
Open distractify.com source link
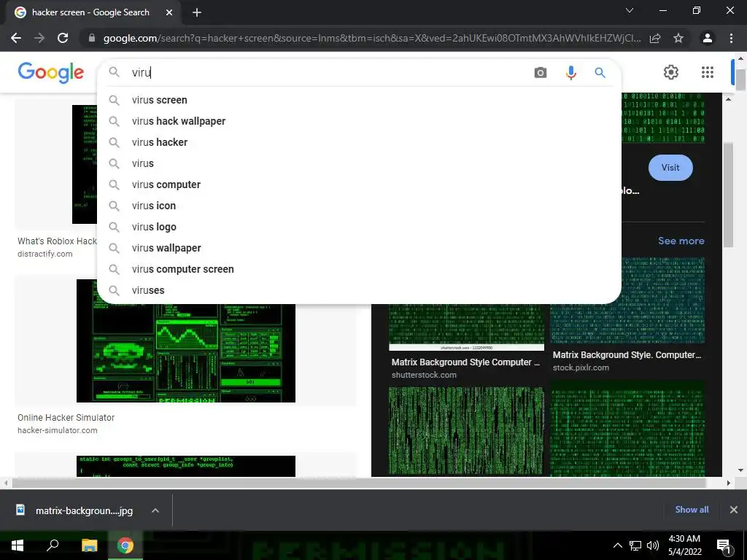(44, 254)
